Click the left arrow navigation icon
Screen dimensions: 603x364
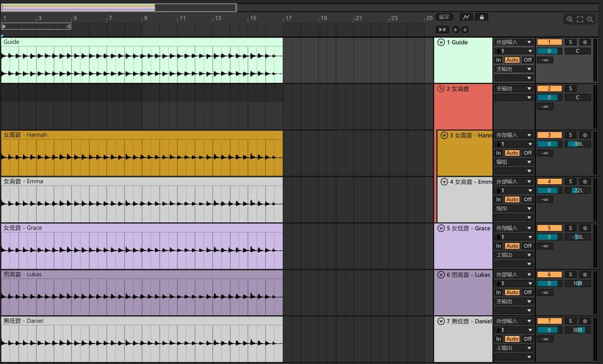(456, 30)
